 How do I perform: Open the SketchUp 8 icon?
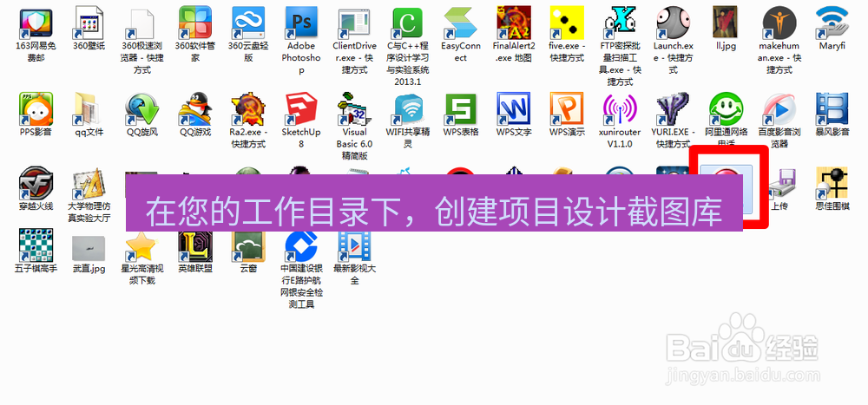click(x=302, y=108)
